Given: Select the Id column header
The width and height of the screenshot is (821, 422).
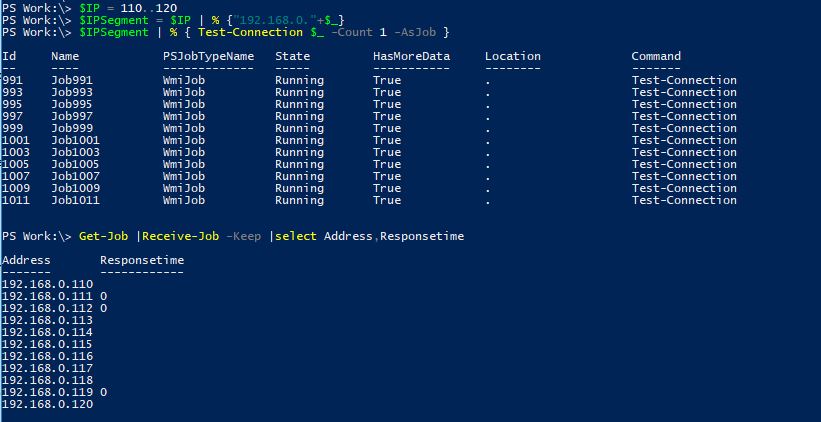Looking at the screenshot, I should click(9, 56).
